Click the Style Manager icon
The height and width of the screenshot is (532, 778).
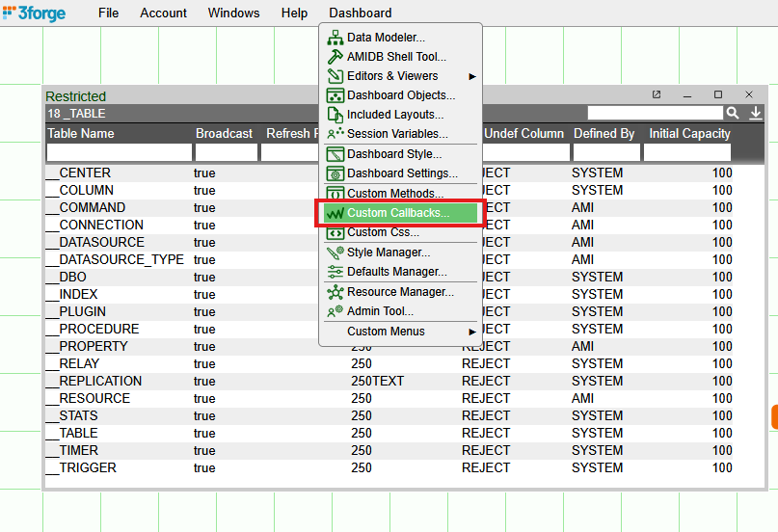335,253
